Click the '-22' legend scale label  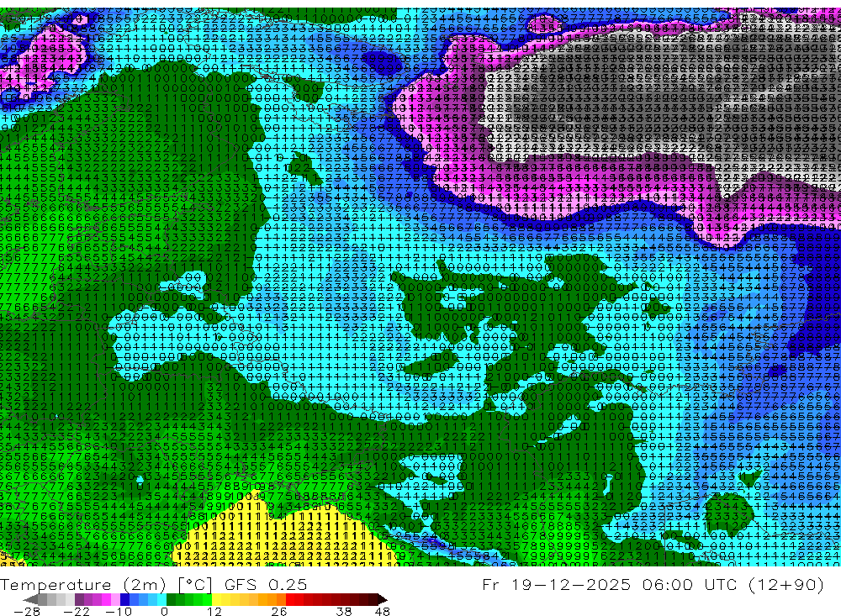77,612
